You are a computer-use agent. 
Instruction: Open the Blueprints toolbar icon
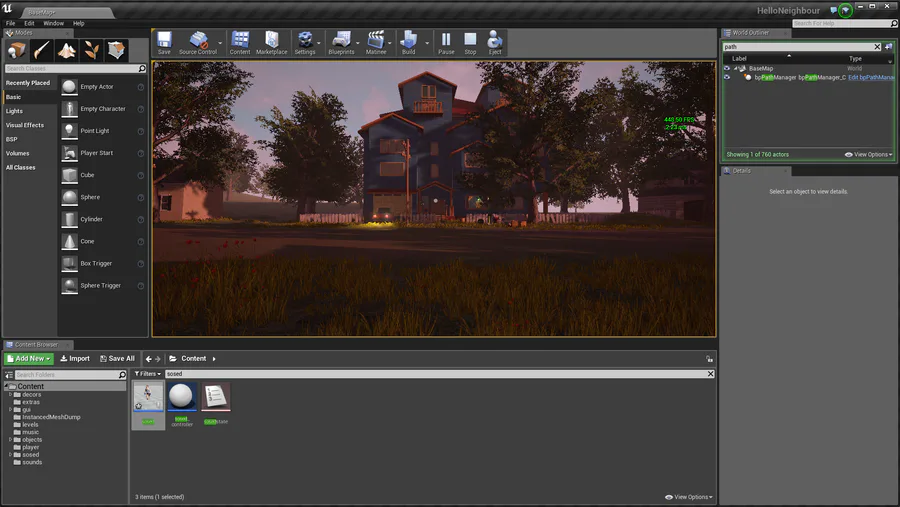pyautogui.click(x=341, y=42)
